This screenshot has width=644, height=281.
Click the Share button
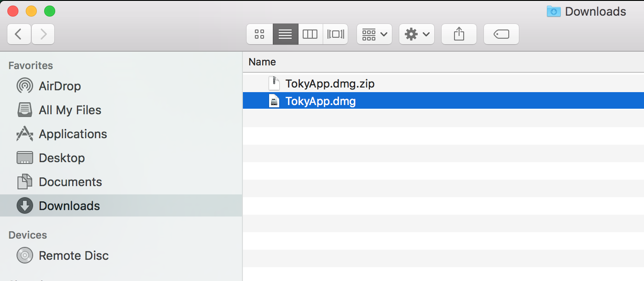coord(459,34)
